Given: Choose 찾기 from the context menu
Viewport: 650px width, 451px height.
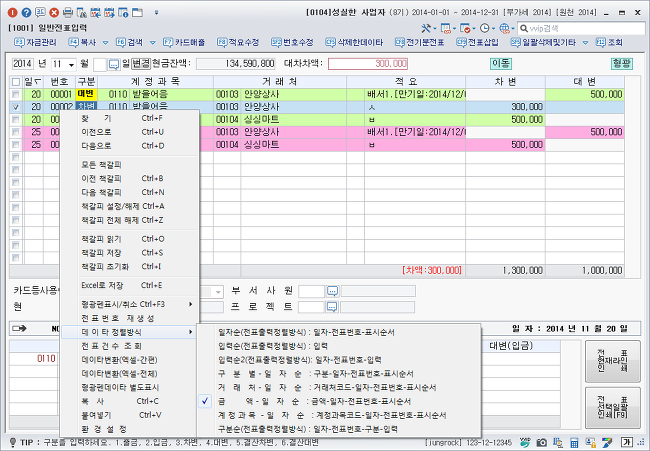Looking at the screenshot, I should point(130,119).
